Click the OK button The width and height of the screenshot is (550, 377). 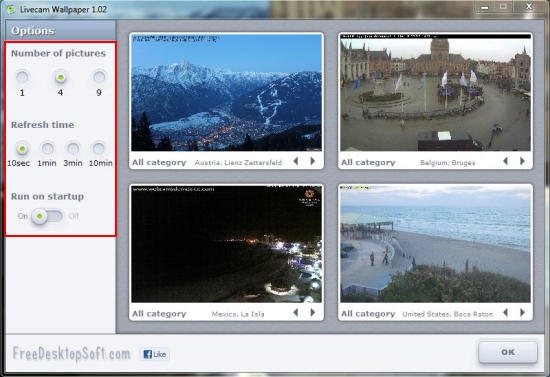click(508, 352)
